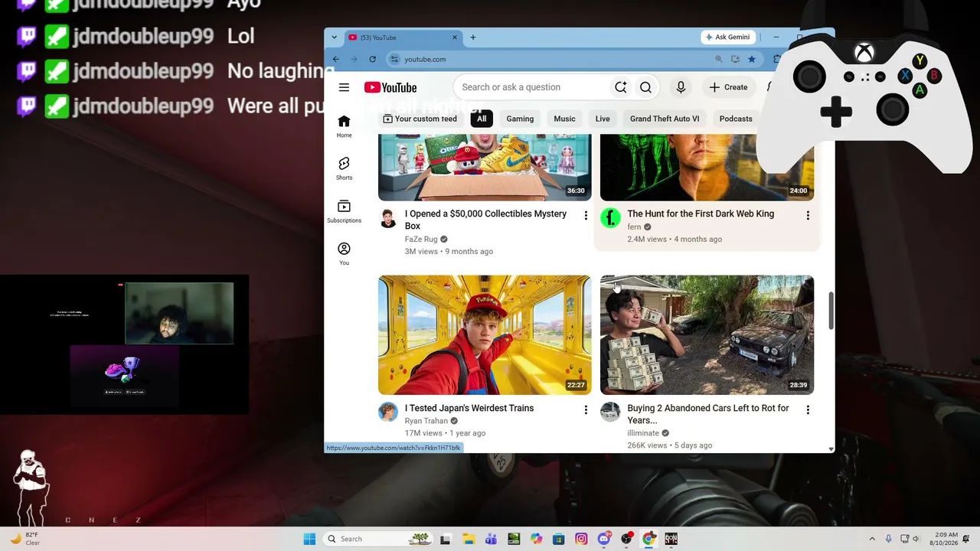
Task: Open Your custom feed chip
Action: tap(420, 119)
